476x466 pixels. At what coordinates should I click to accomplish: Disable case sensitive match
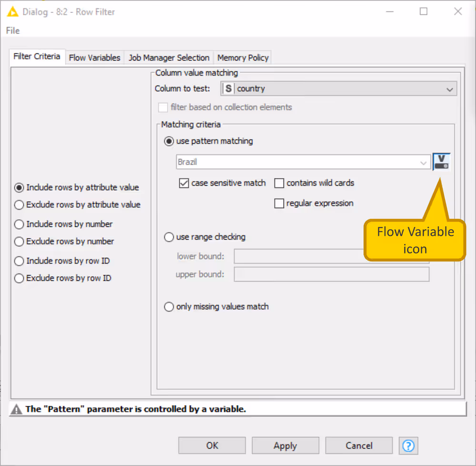184,183
